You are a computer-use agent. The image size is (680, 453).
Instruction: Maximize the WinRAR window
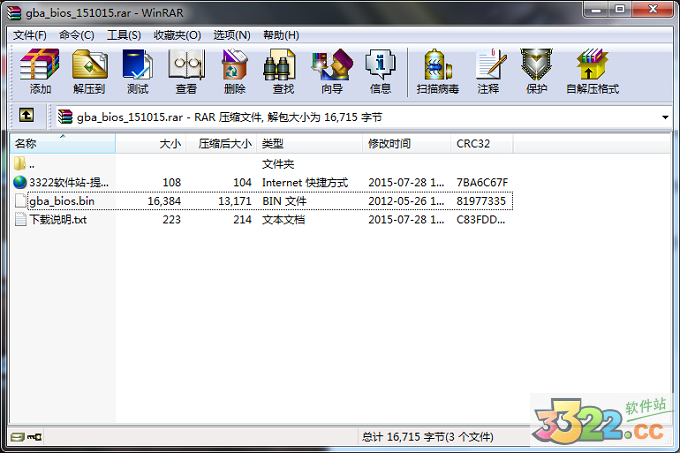click(620, 9)
